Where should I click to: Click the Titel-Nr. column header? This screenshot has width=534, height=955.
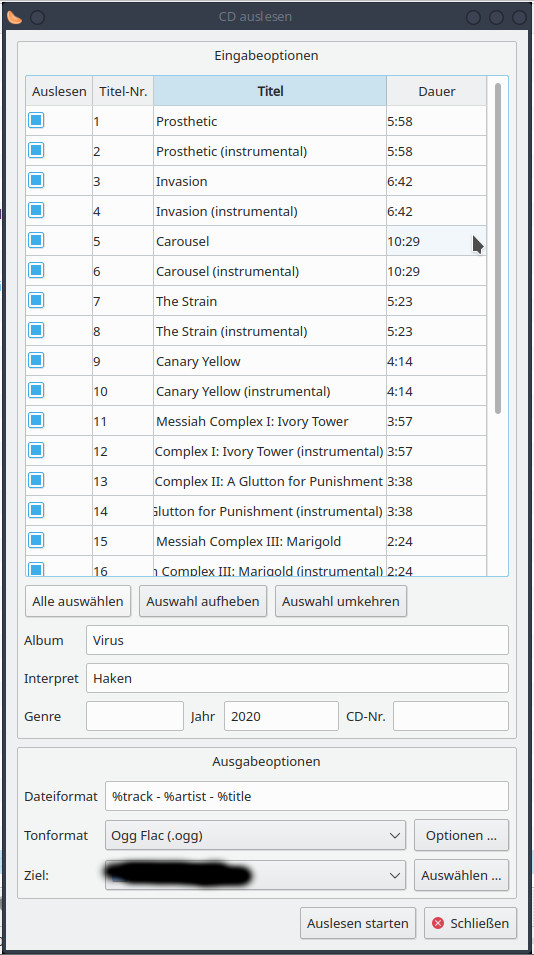point(123,91)
